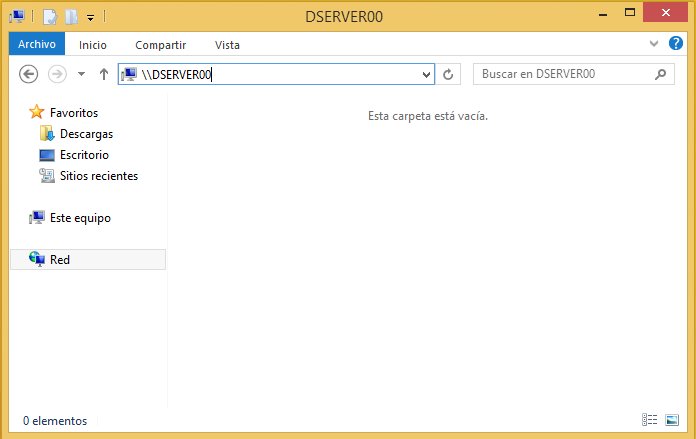696x439 pixels.
Task: Click the search magnifier icon
Action: coord(660,74)
